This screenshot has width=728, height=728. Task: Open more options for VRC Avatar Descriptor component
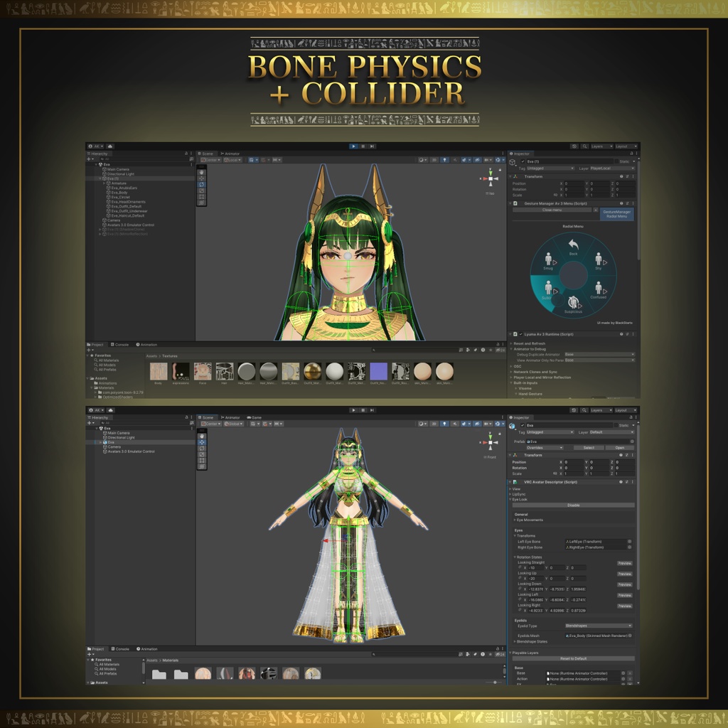click(633, 482)
